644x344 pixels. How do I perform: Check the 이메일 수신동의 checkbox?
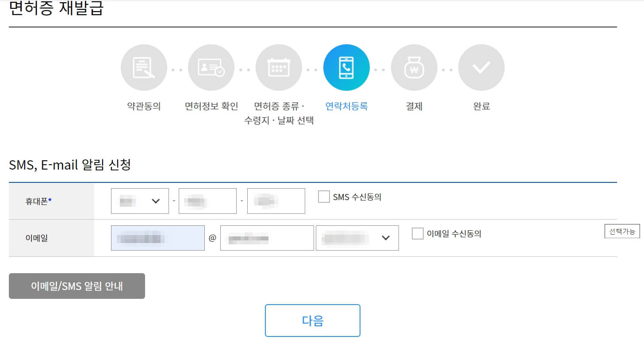click(x=418, y=233)
